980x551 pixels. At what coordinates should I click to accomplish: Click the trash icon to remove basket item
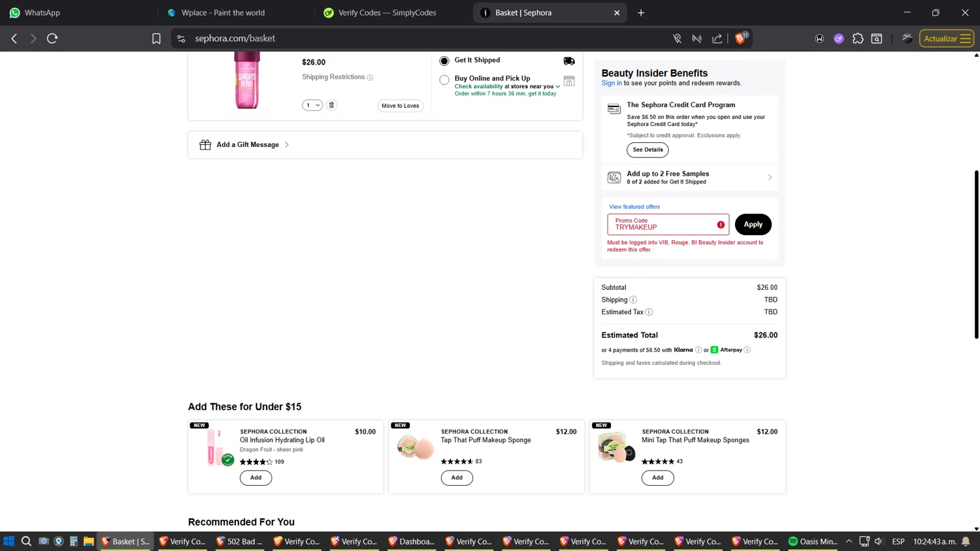click(x=331, y=105)
